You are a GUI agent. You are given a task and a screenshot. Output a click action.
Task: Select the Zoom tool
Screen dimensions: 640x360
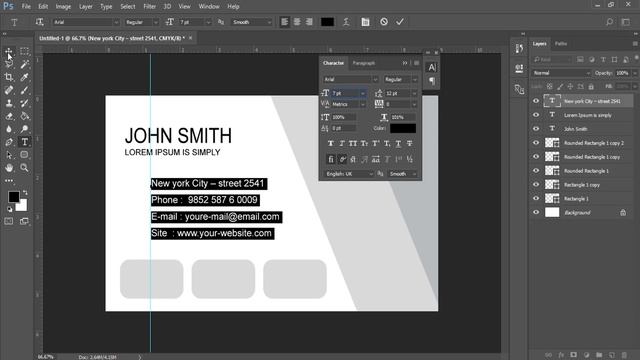click(x=24, y=168)
